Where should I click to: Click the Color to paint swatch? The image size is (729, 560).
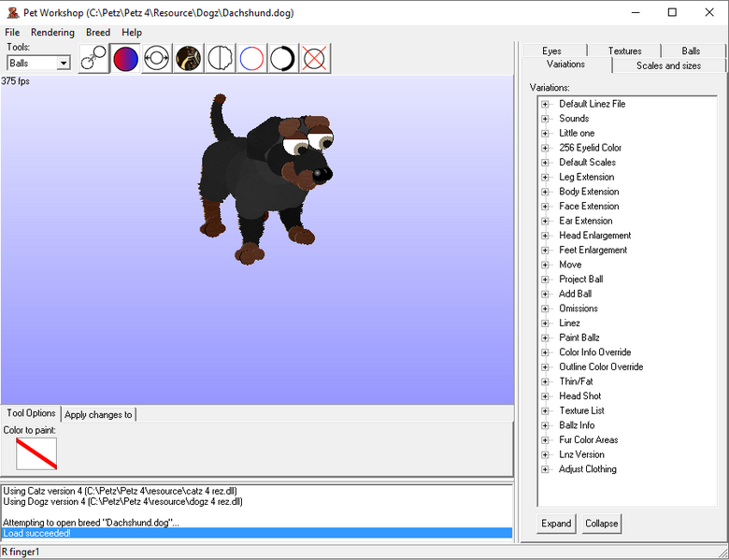coord(36,453)
